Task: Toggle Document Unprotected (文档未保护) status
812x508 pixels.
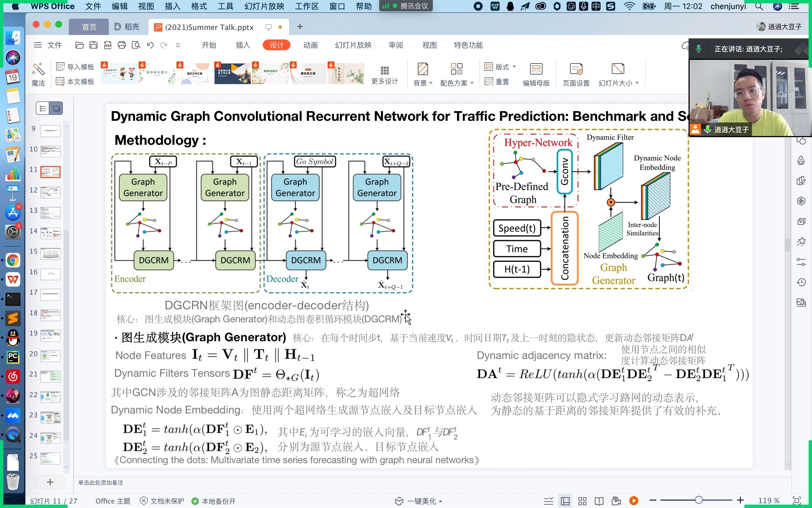Action: click(x=162, y=501)
